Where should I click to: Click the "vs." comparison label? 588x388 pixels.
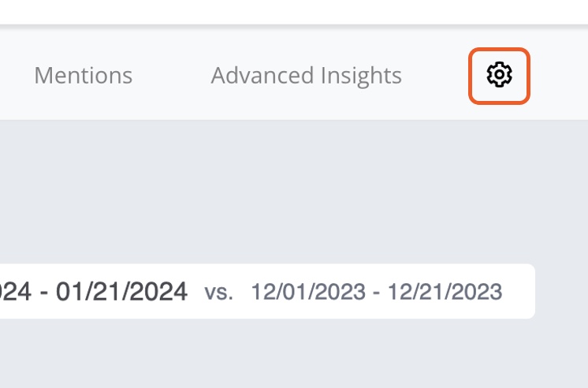[218, 292]
